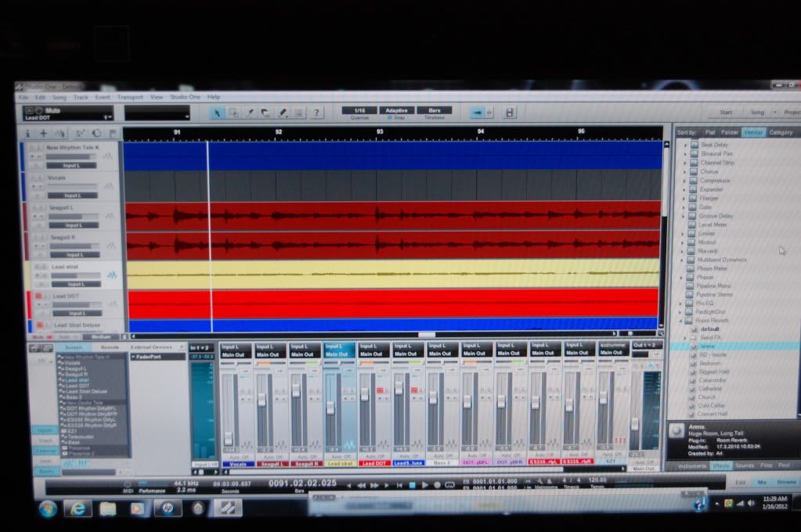Select the Cathedral reverb preset
The height and width of the screenshot is (532, 801).
(x=709, y=388)
